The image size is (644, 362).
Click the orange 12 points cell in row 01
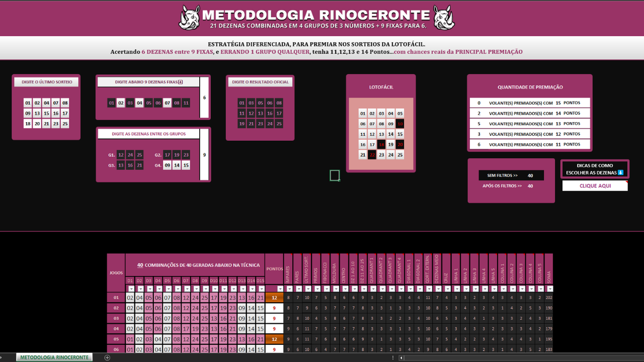click(x=274, y=298)
